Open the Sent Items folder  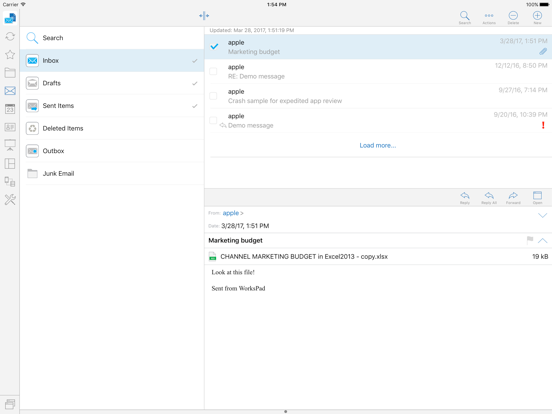[112, 106]
